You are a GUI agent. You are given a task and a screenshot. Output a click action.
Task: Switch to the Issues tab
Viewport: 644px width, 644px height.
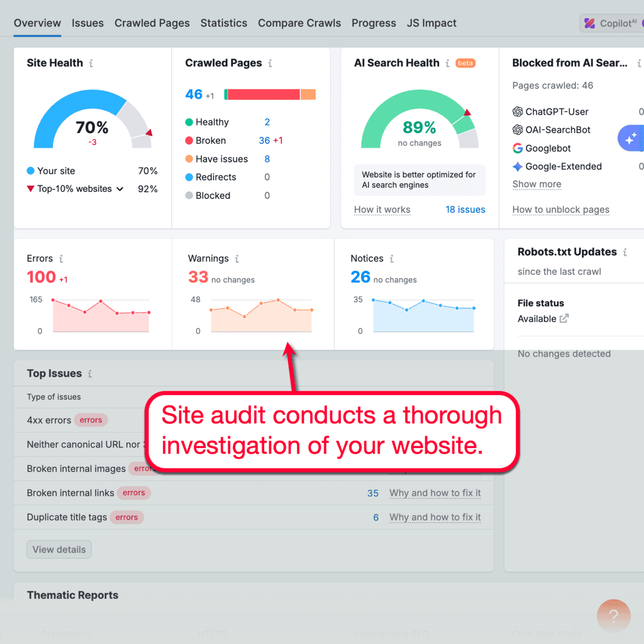[x=87, y=23]
